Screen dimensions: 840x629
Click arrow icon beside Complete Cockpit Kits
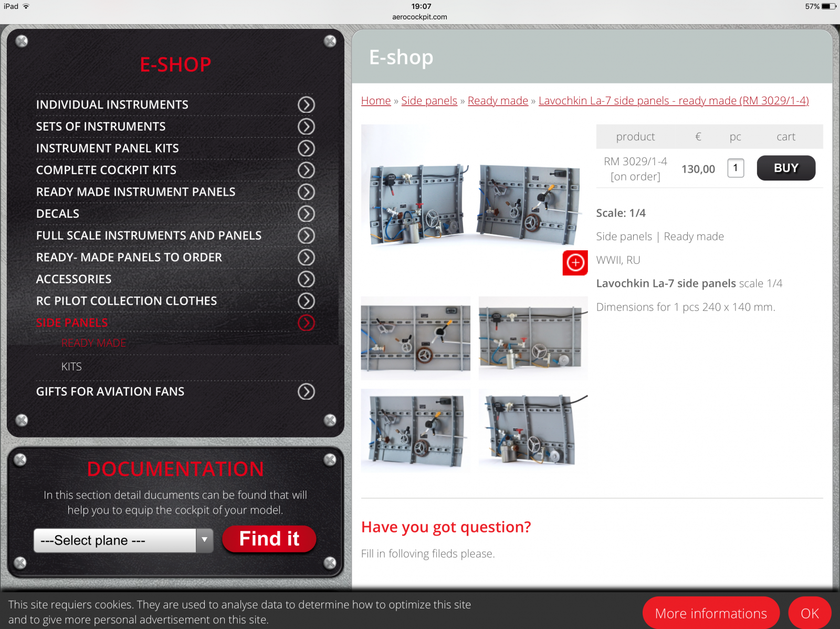pyautogui.click(x=306, y=170)
